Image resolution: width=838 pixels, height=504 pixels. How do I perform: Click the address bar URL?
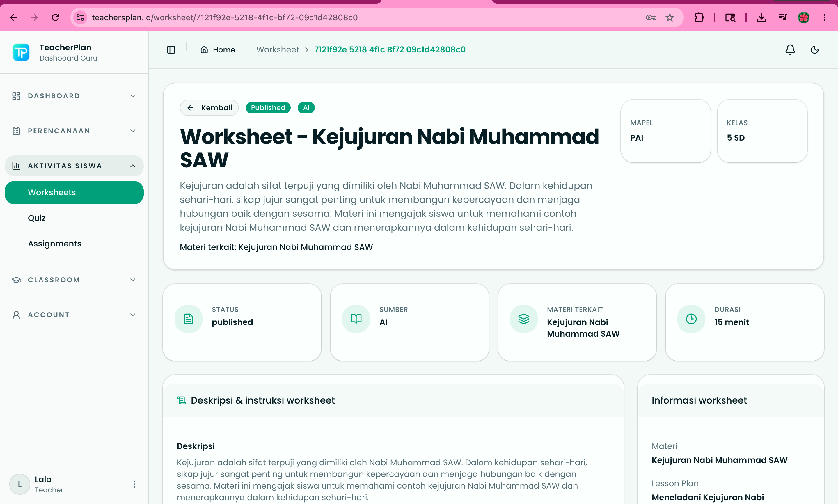[x=225, y=17]
